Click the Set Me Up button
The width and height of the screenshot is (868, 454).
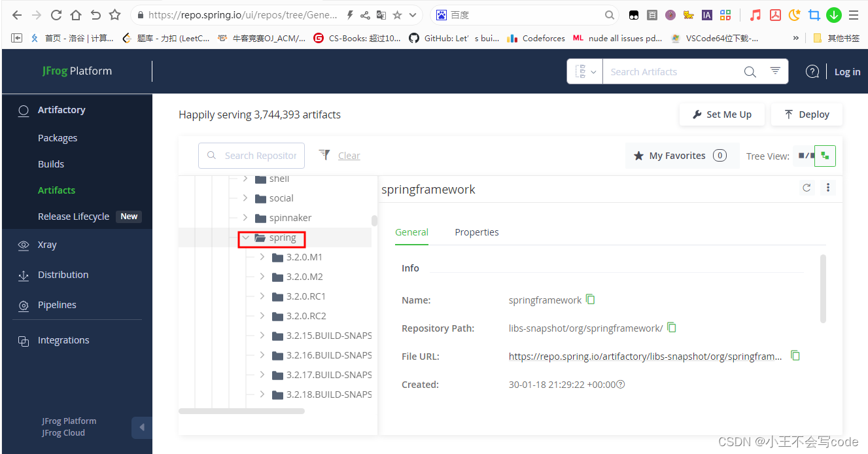[x=722, y=114]
